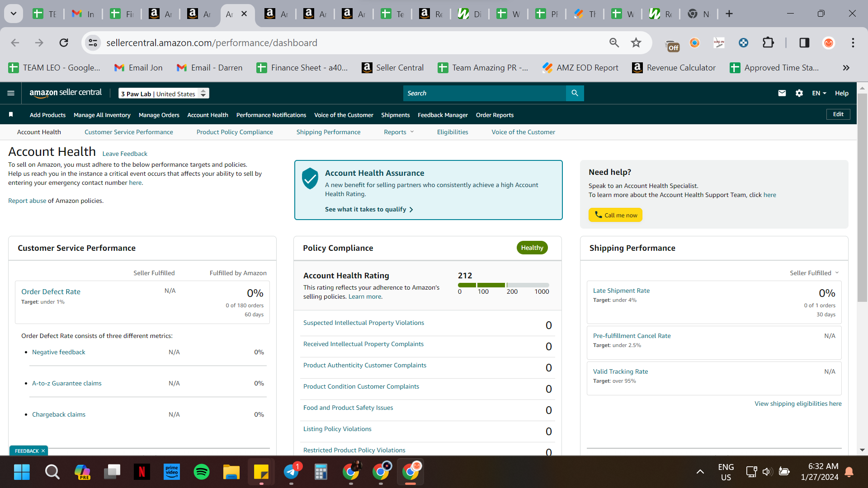Open the Order Defect Rate link
The image size is (868, 488).
pyautogui.click(x=51, y=291)
